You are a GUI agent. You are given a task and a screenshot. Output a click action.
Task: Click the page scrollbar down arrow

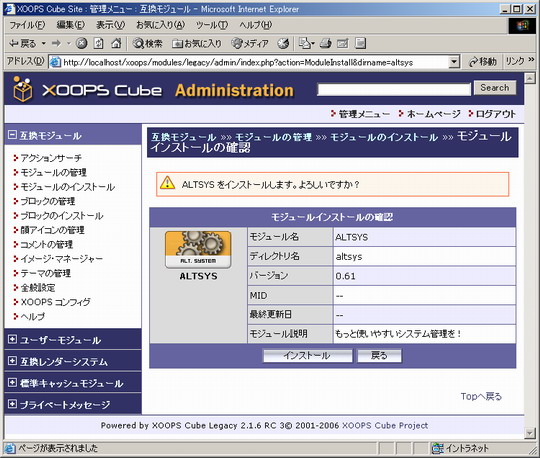point(530,433)
